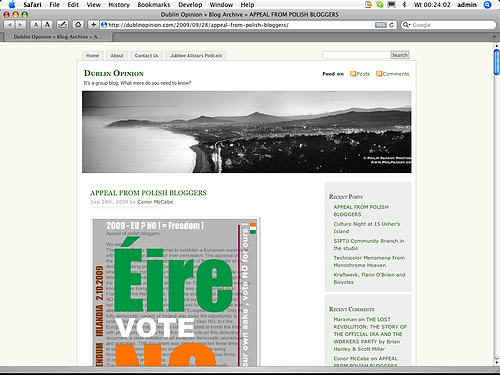
Task: Click the Safari back arrow button
Action: click(10, 25)
